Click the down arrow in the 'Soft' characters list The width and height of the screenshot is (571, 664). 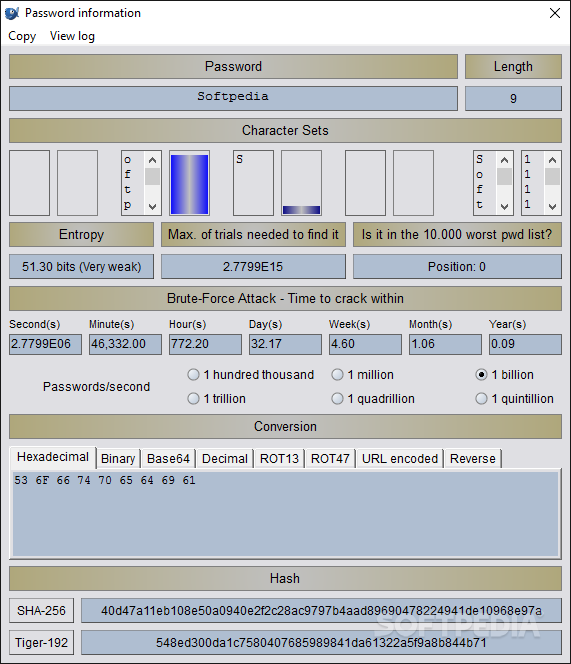click(504, 207)
